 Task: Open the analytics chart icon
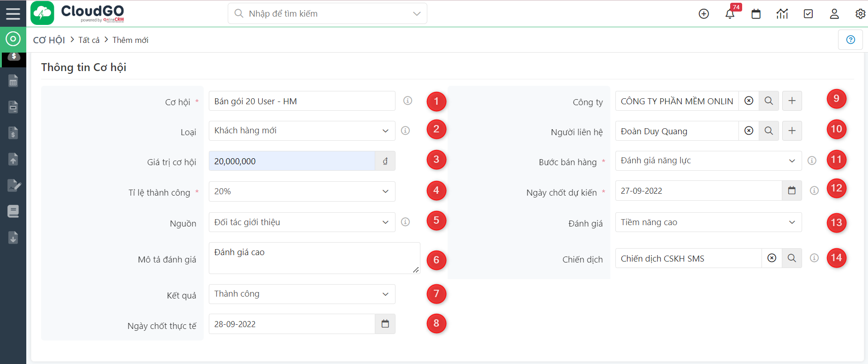pyautogui.click(x=782, y=14)
